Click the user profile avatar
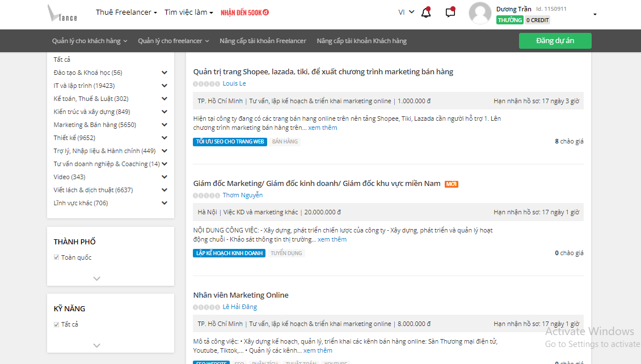Screen dimensions: 641x364 (x=480, y=14)
